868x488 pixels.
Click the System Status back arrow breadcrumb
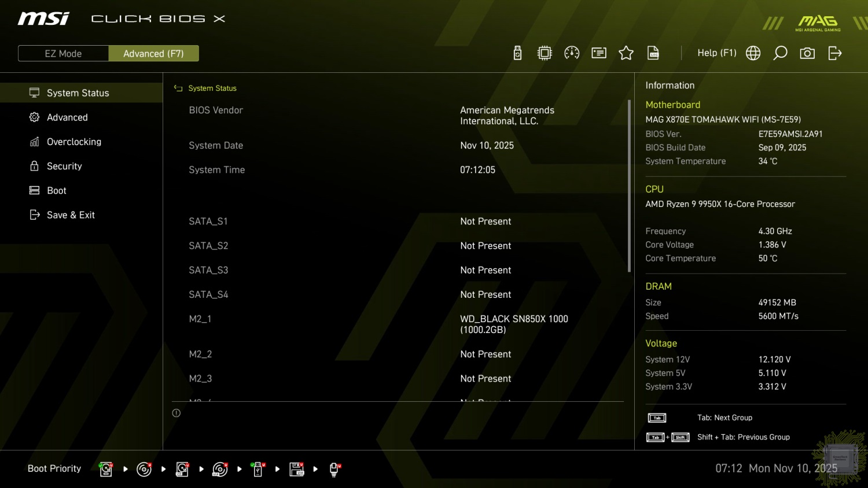coord(178,88)
